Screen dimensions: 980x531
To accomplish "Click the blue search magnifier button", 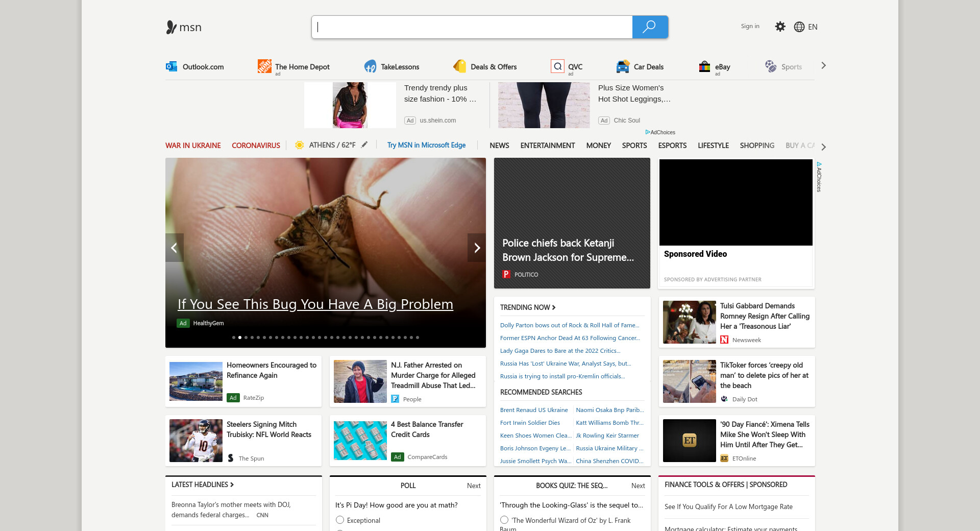I will click(649, 27).
